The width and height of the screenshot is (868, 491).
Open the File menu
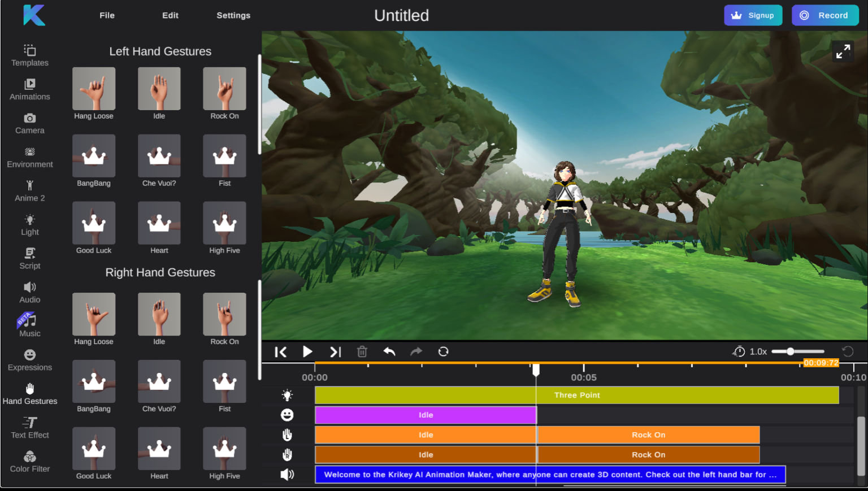[107, 15]
